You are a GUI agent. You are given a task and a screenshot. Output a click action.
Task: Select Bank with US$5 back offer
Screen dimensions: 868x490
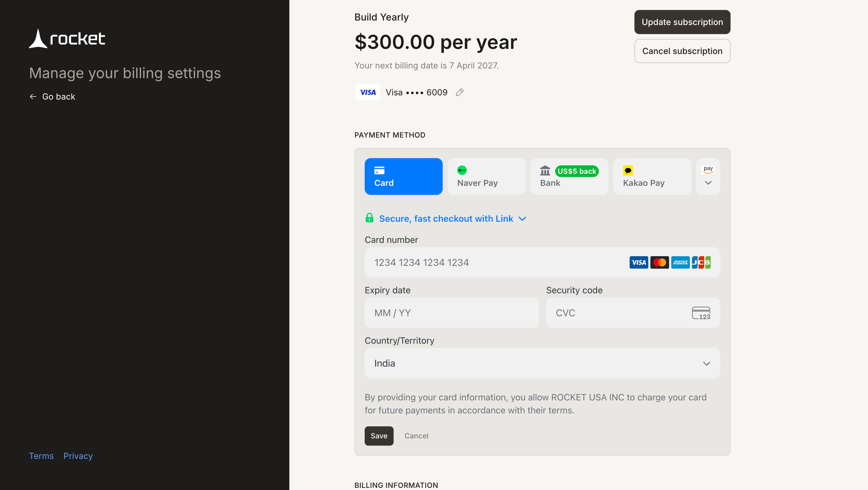coord(569,177)
